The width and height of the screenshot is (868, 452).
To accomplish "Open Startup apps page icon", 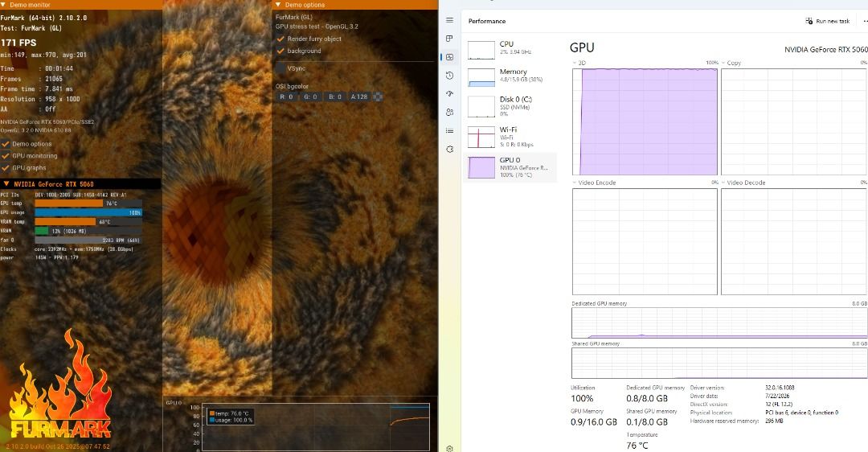I will click(x=449, y=93).
